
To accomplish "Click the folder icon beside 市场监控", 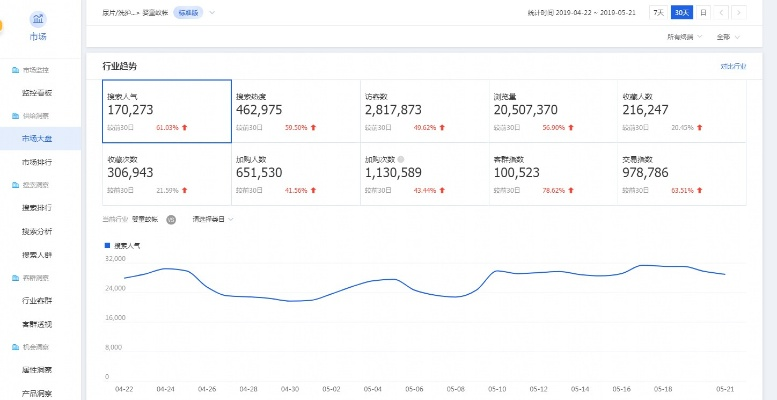I will 14,70.
